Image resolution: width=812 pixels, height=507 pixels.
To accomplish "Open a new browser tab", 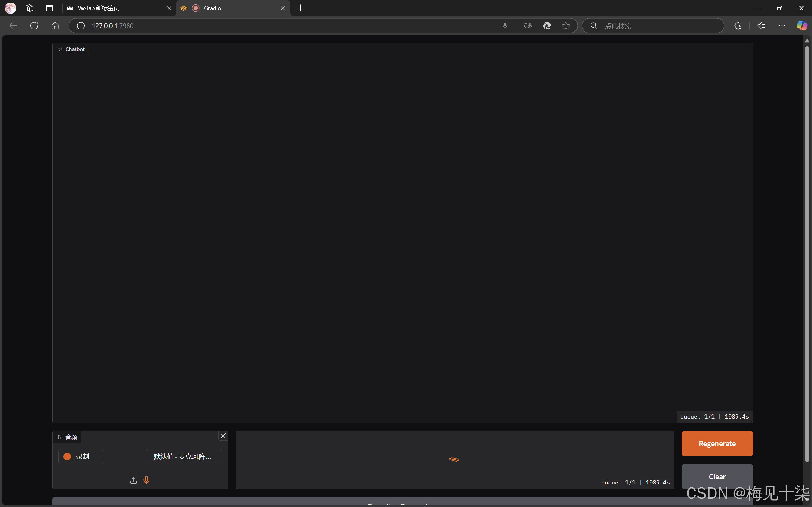I will tap(300, 8).
